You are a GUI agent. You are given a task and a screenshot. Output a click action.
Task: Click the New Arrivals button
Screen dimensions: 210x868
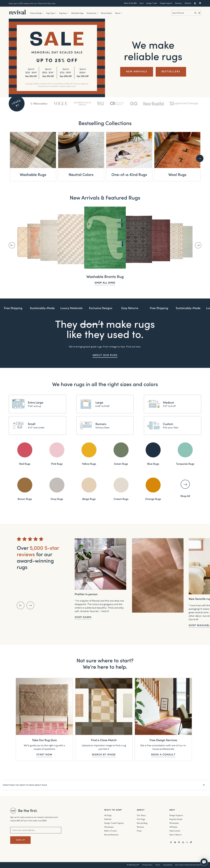(x=136, y=71)
